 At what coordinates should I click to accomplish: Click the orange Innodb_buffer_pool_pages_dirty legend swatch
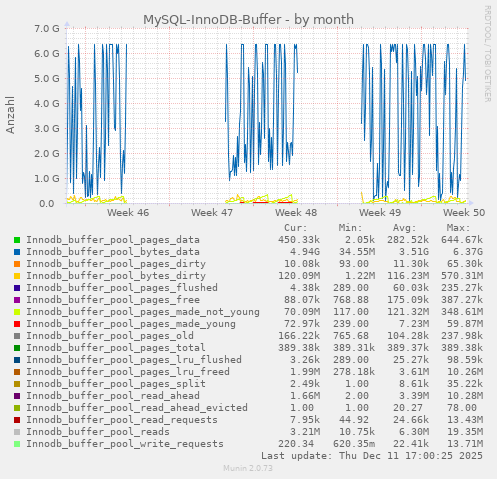tap(17, 264)
